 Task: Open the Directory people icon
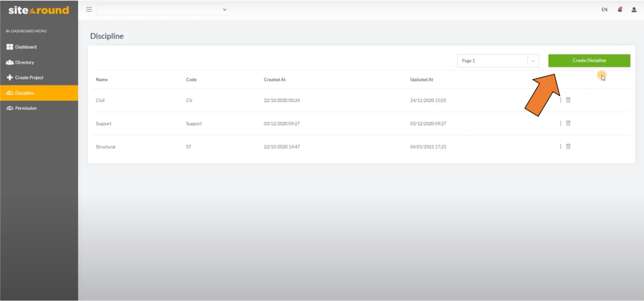(x=10, y=62)
